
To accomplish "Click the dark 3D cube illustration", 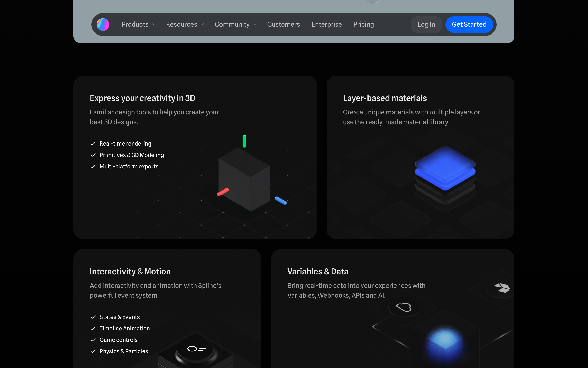I will point(244,180).
